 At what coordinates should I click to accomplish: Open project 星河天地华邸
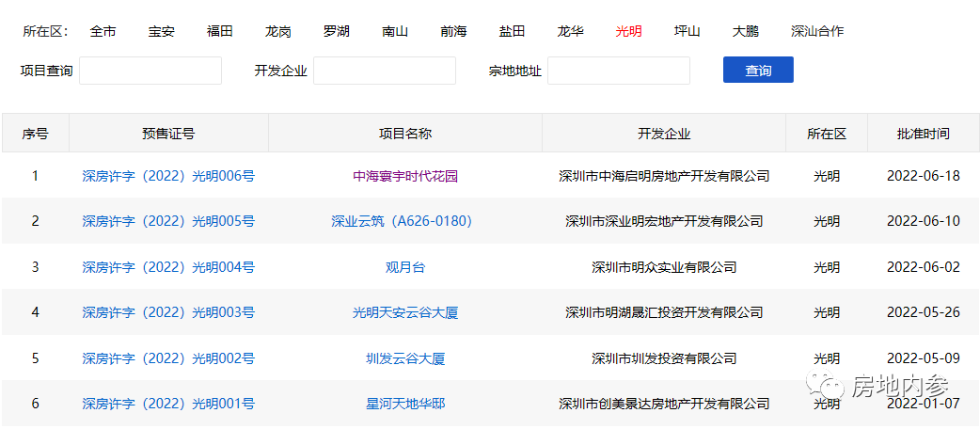(x=405, y=404)
